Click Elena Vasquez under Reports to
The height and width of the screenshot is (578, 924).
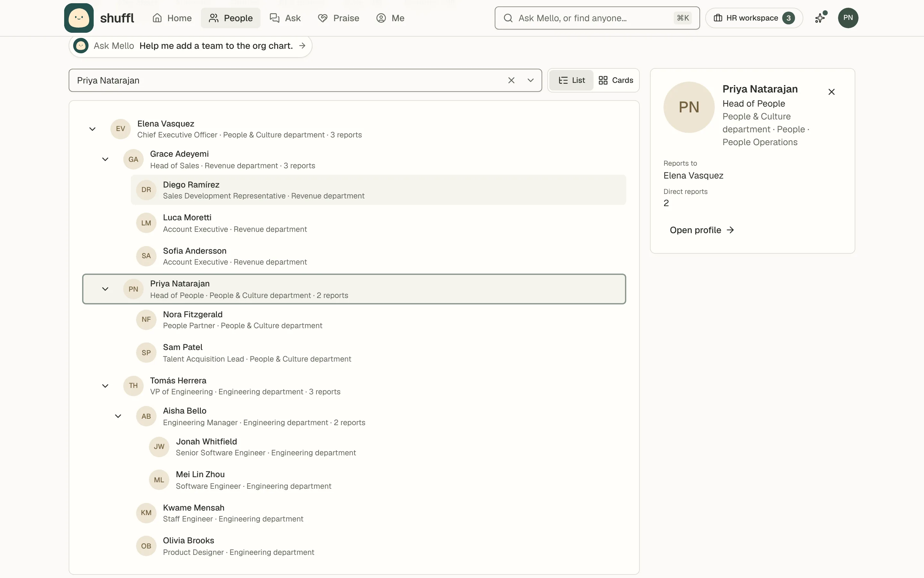(x=693, y=176)
